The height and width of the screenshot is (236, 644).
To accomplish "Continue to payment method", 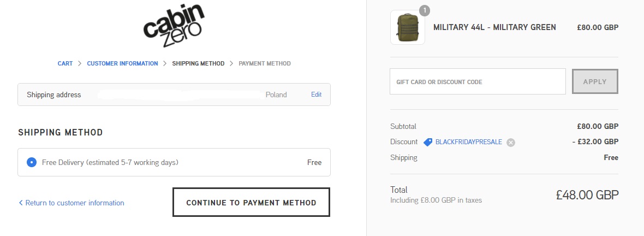I will tap(252, 202).
